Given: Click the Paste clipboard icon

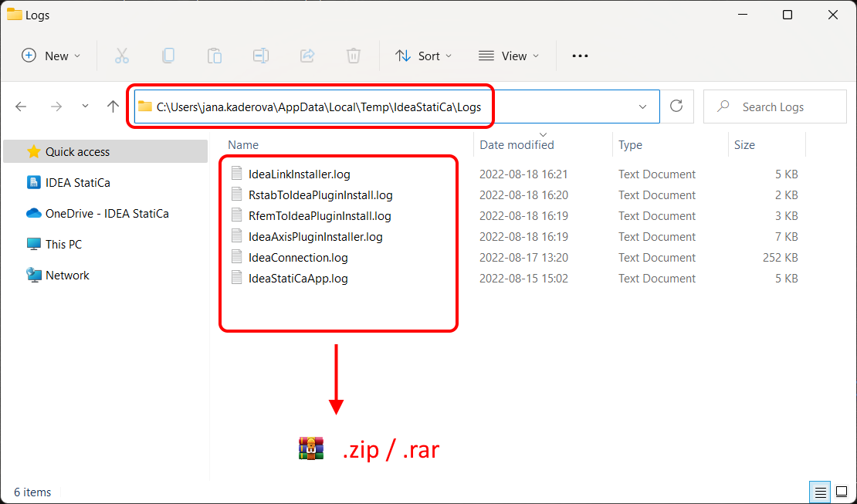Looking at the screenshot, I should click(215, 56).
